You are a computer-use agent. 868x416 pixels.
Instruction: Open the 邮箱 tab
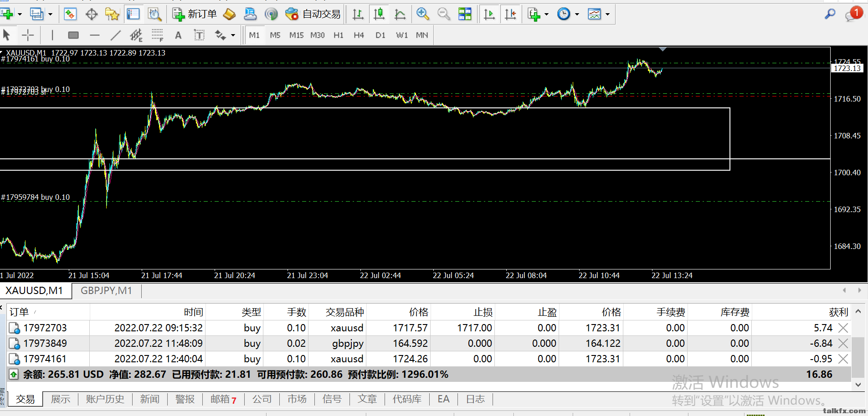point(223,399)
